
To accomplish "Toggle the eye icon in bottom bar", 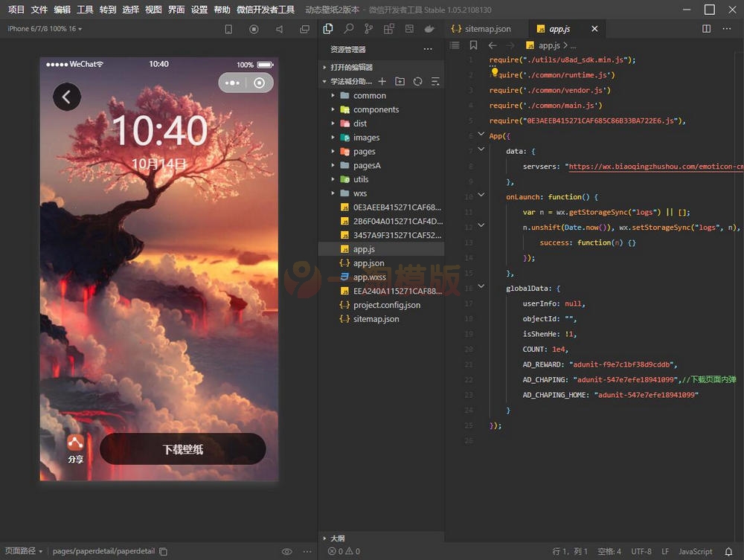I will pyautogui.click(x=287, y=552).
